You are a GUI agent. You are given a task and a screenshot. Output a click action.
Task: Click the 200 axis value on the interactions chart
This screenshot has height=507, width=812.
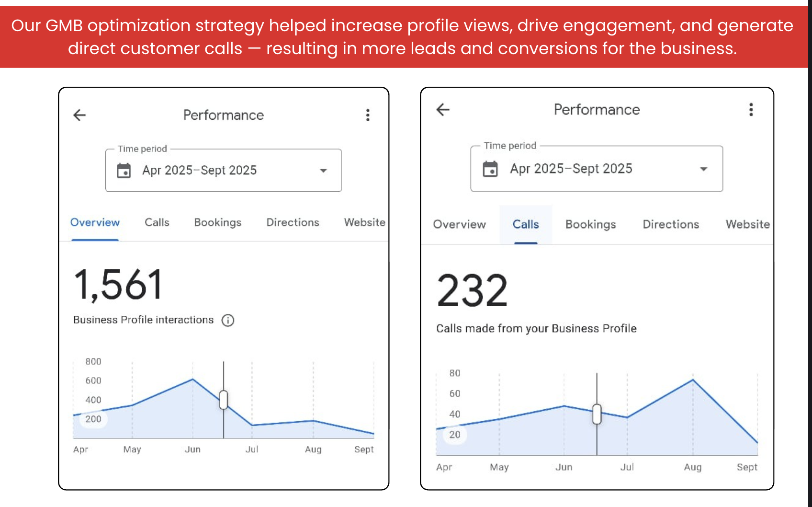pos(93,419)
